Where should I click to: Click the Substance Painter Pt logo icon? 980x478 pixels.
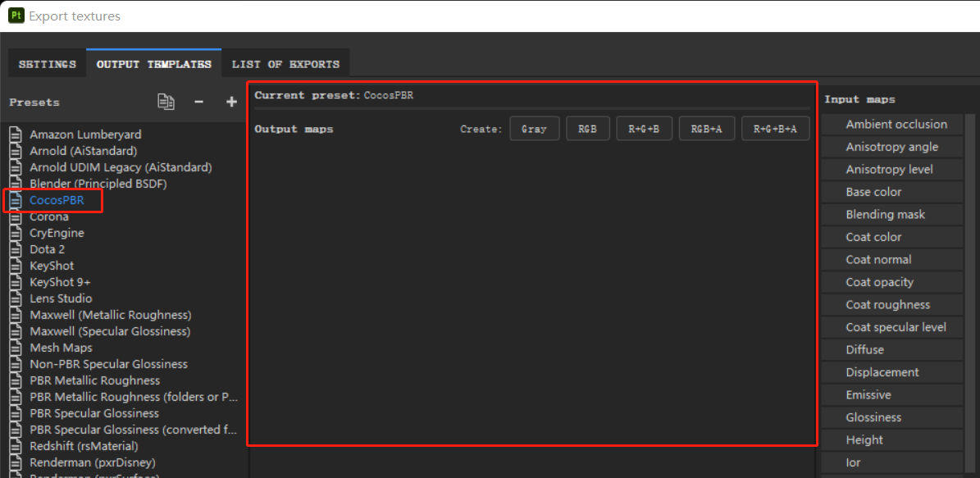[x=16, y=16]
